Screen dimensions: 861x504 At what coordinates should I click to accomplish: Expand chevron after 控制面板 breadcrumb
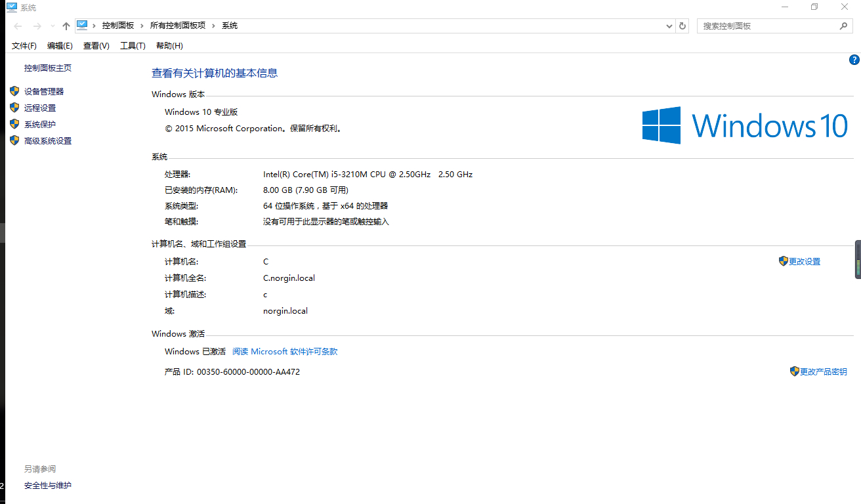[142, 26]
